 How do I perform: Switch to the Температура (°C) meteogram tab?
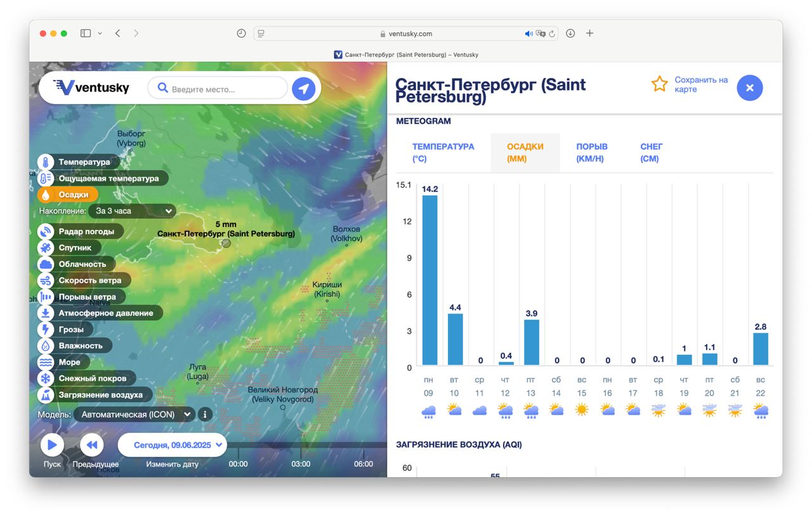[443, 153]
